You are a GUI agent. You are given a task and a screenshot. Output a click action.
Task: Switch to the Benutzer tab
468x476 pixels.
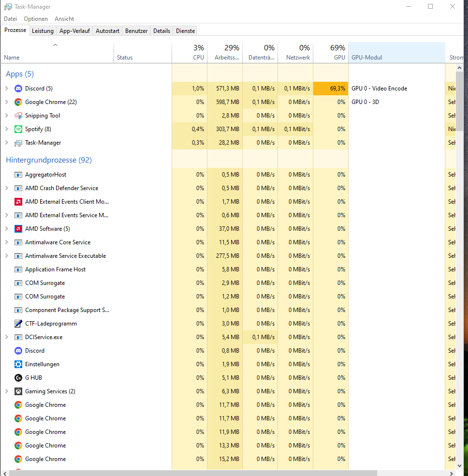pyautogui.click(x=136, y=31)
